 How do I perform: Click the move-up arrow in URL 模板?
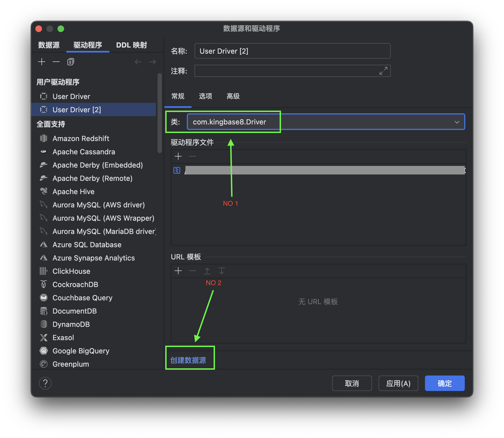coord(207,271)
